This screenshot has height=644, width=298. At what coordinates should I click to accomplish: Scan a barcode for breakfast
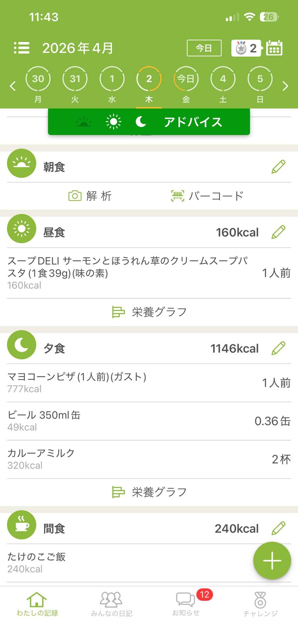click(x=207, y=196)
